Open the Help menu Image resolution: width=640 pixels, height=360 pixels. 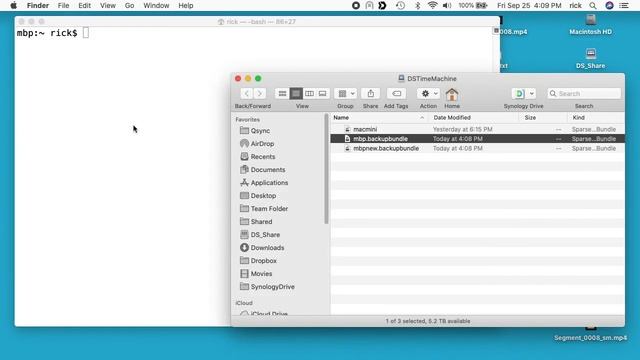(186, 6)
